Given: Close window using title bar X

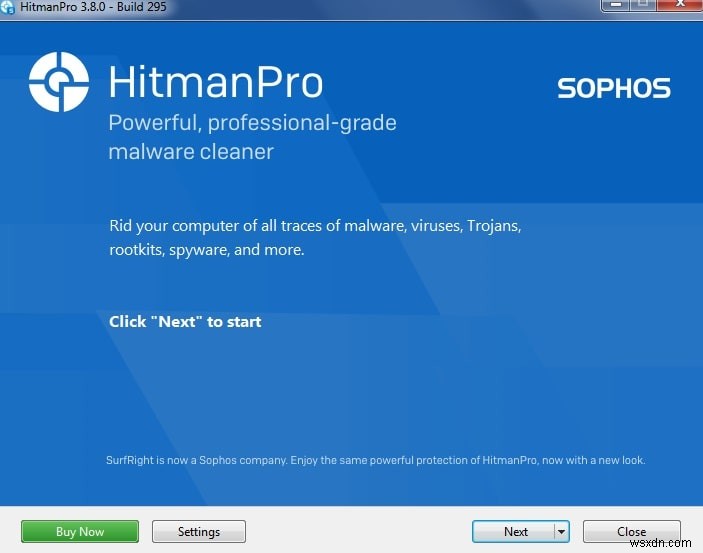Looking at the screenshot, I should [x=678, y=4].
